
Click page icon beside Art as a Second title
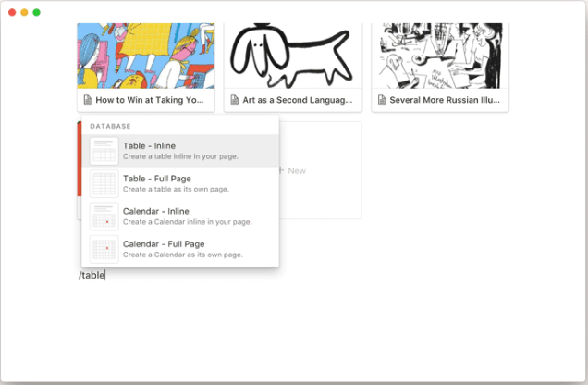[x=235, y=100]
